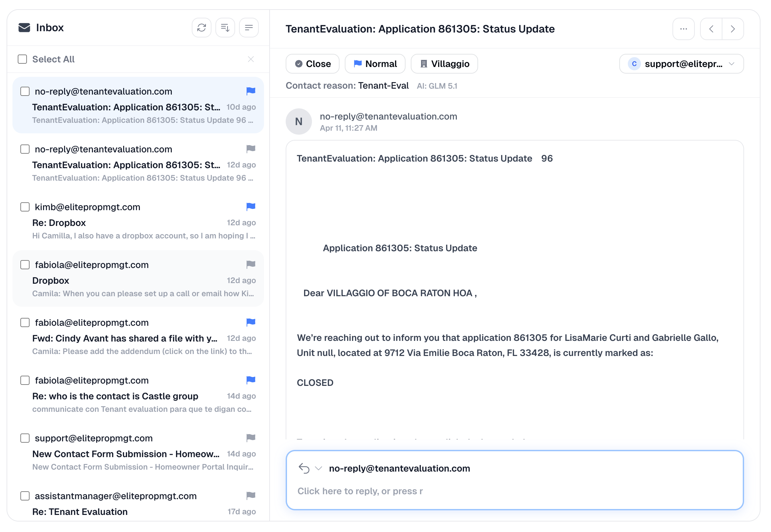771x532 pixels.
Task: Click the Villaggio property button
Action: pos(445,64)
